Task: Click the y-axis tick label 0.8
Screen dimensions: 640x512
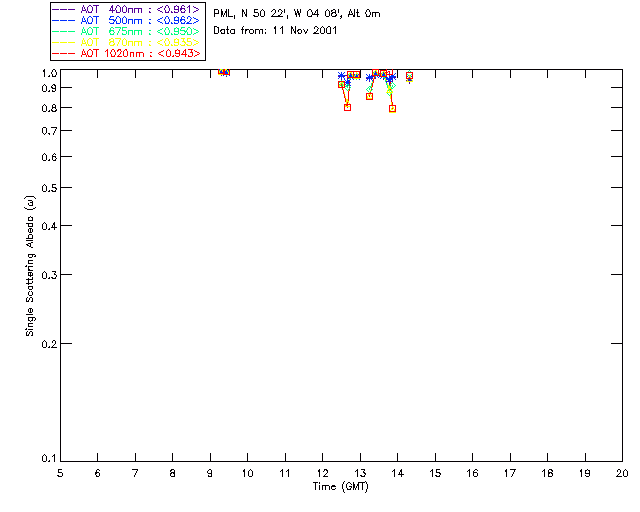Action: pos(49,108)
